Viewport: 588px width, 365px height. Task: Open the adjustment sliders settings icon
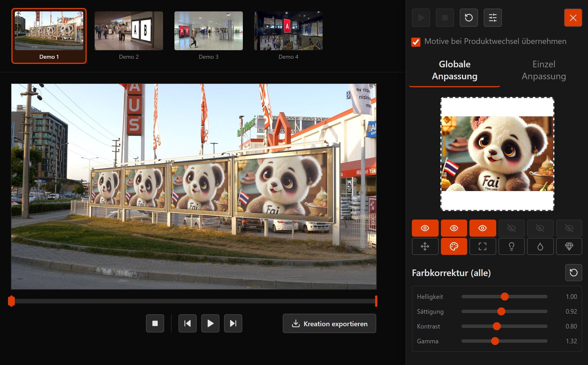click(493, 18)
